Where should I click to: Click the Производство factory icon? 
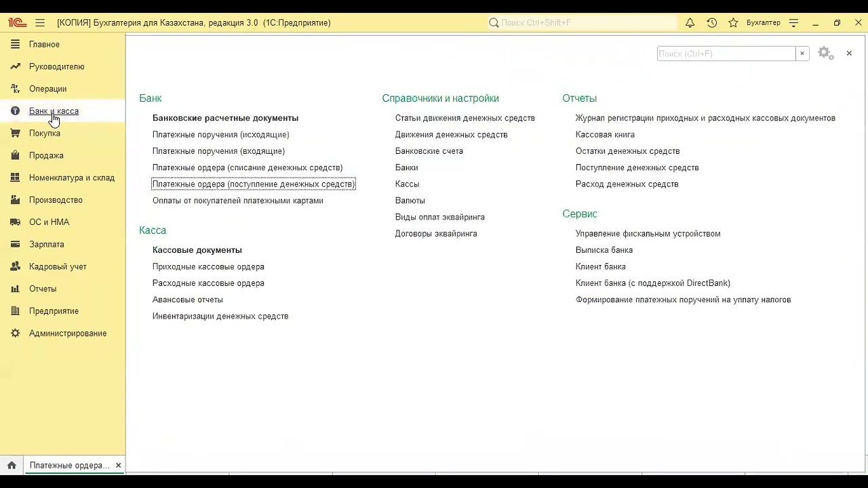15,200
